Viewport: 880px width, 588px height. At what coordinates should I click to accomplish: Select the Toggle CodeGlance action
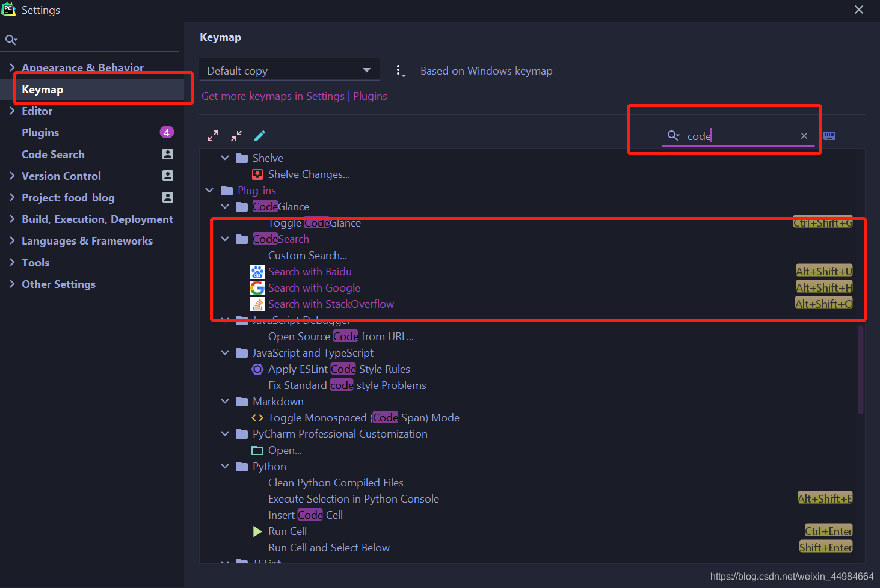[315, 223]
